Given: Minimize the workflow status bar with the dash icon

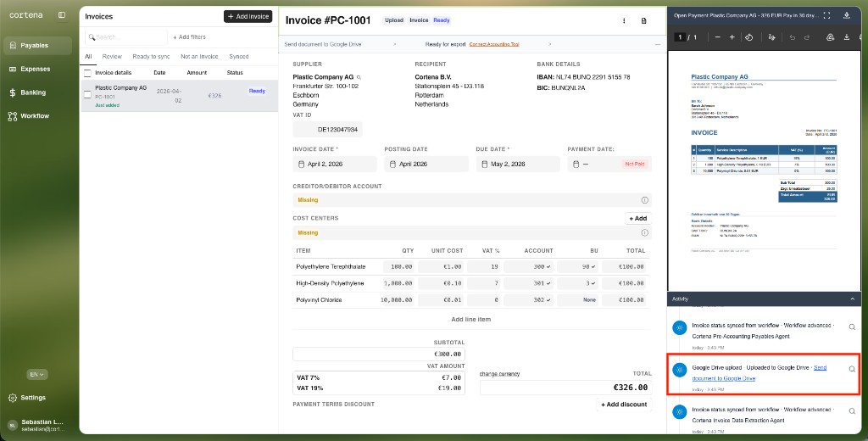Looking at the screenshot, I should pos(658,44).
